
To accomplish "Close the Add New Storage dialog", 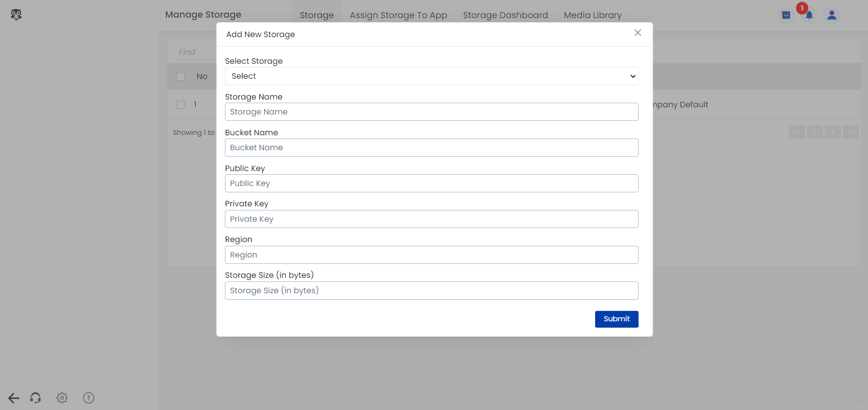I will (638, 33).
